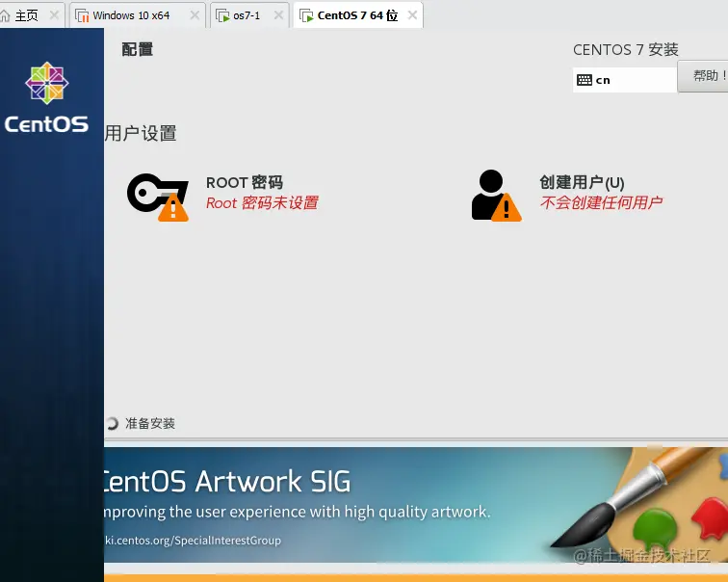Close the 主页 tab
Image resolution: width=728 pixels, height=582 pixels.
point(54,15)
